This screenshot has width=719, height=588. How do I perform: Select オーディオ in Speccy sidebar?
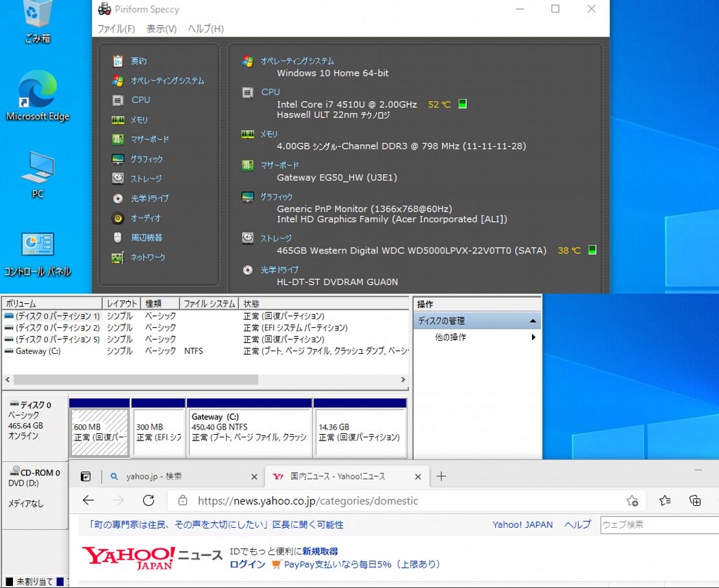point(146,218)
